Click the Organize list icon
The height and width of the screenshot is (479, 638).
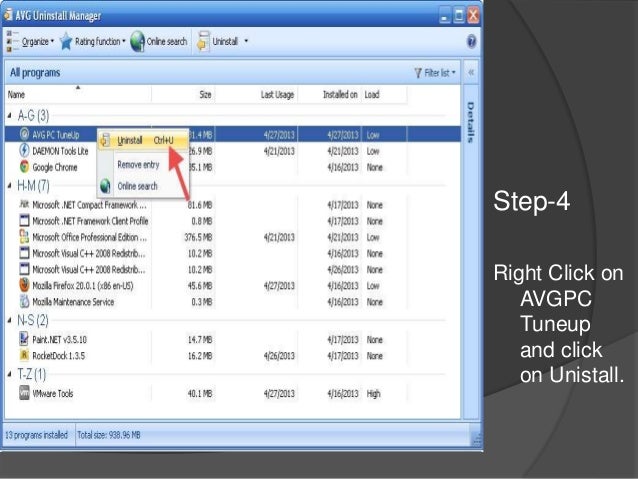(x=13, y=42)
